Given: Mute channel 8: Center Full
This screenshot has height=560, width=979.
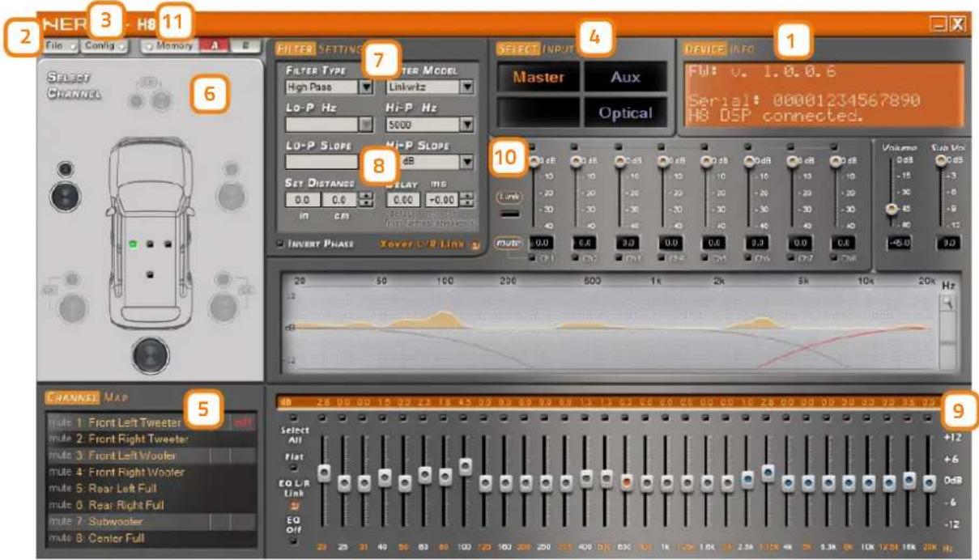Looking at the screenshot, I should pos(59,538).
